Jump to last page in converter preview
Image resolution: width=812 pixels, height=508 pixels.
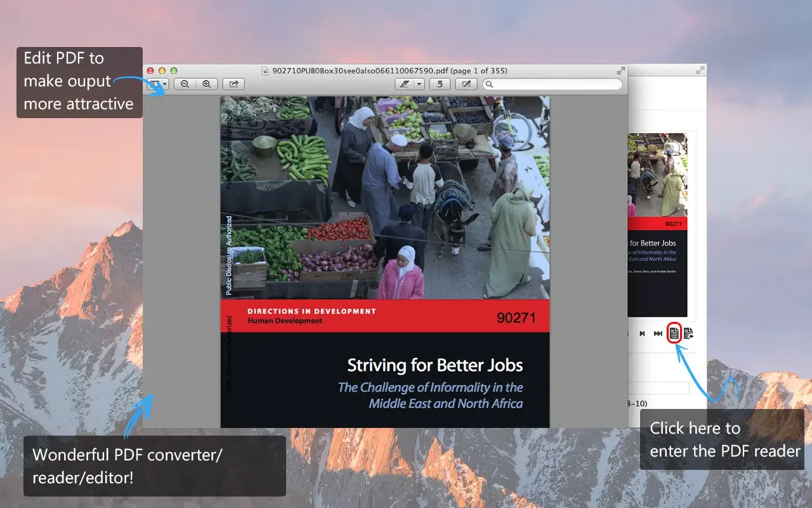(x=658, y=333)
